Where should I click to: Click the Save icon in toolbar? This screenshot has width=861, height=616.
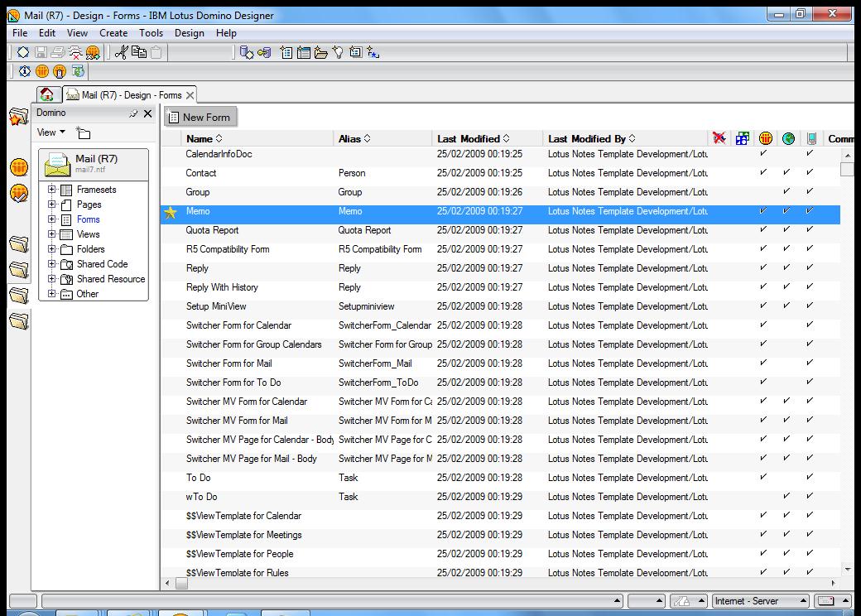[40, 52]
